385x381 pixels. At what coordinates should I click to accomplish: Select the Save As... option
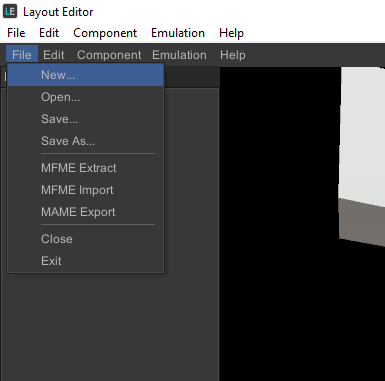85,141
